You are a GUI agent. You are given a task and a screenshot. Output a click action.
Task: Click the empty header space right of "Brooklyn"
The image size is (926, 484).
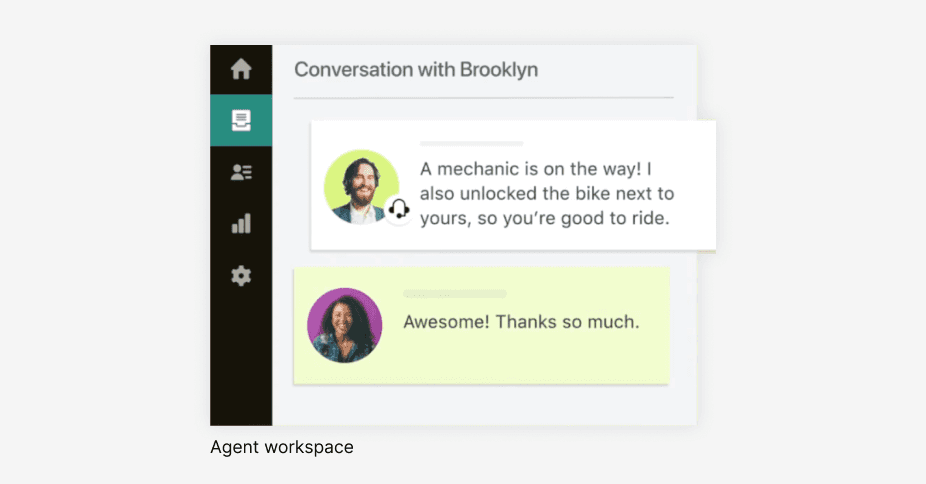pyautogui.click(x=610, y=70)
